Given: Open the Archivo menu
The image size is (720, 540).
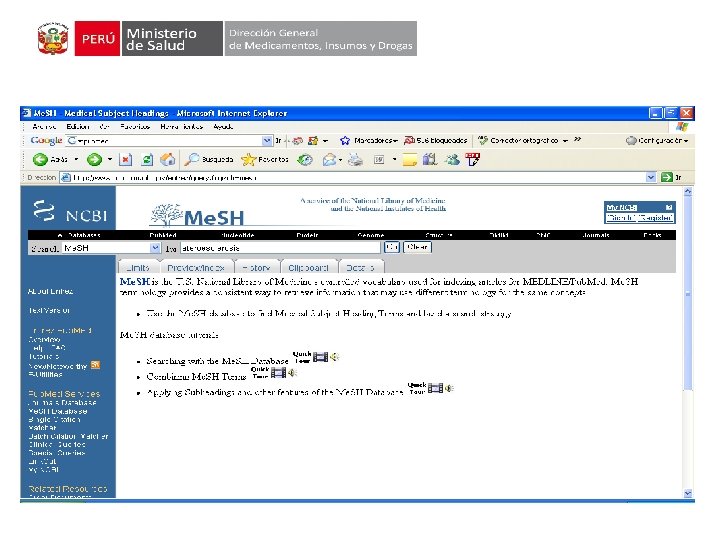Looking at the screenshot, I should (45, 127).
